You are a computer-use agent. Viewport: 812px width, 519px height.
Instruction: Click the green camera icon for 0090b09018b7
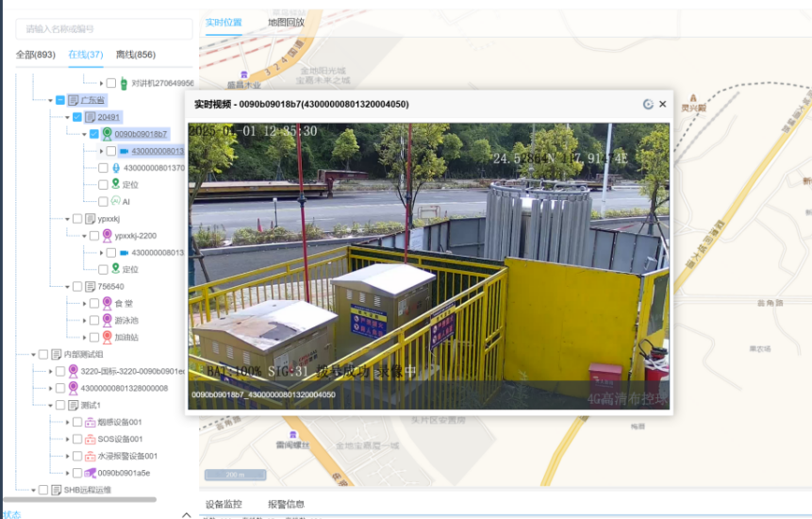[x=107, y=134]
